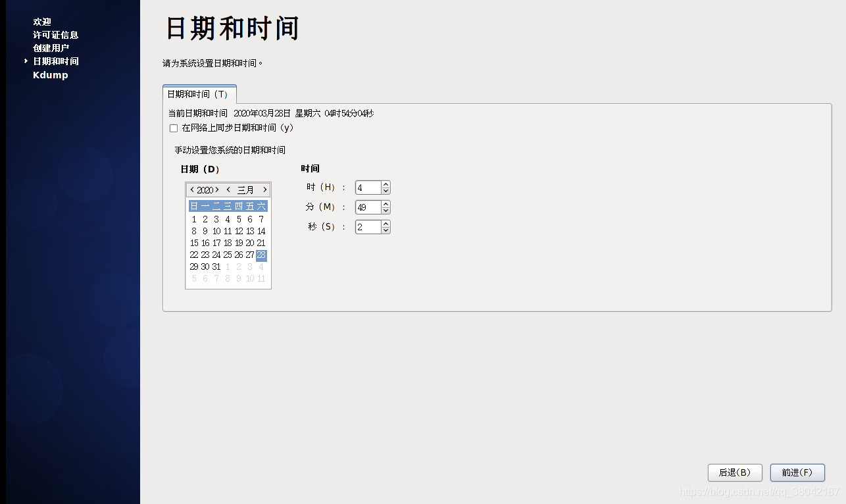Click the 前进（F）button
The width and height of the screenshot is (846, 504).
pos(797,472)
